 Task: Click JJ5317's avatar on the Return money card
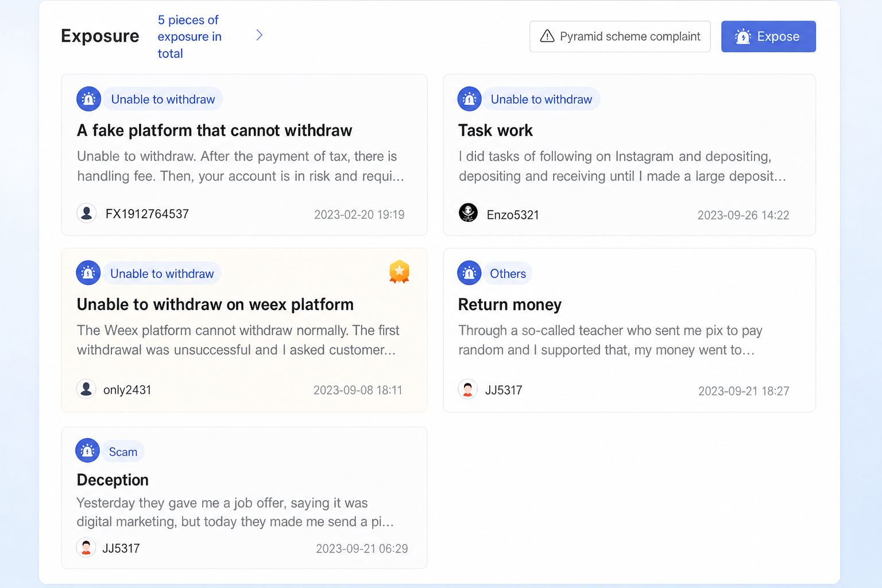click(467, 389)
